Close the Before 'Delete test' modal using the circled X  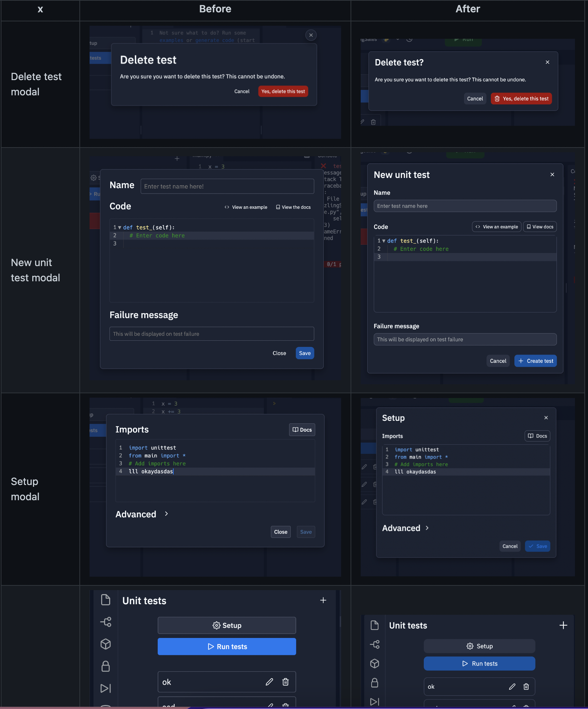(311, 35)
